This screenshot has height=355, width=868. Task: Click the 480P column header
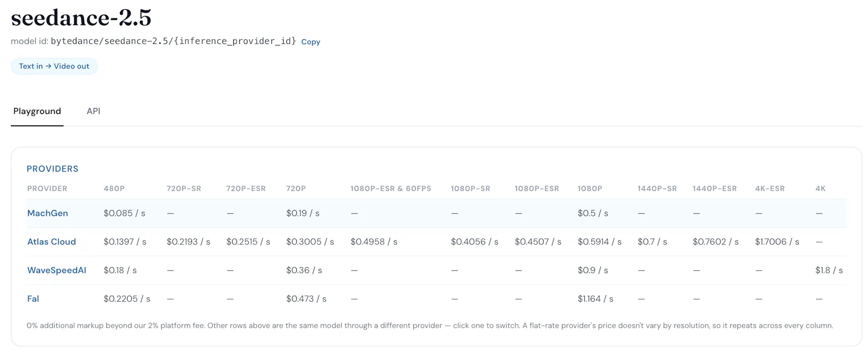pyautogui.click(x=114, y=189)
